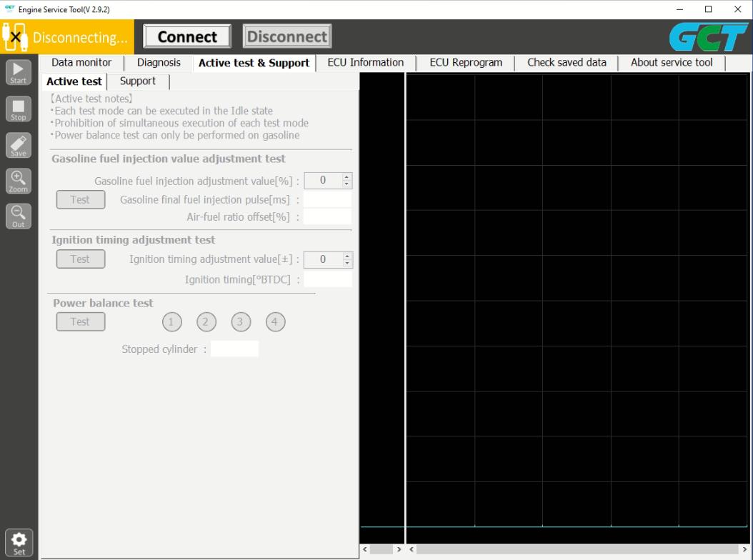753x560 pixels.
Task: Zoom out using the Out icon
Action: click(18, 216)
